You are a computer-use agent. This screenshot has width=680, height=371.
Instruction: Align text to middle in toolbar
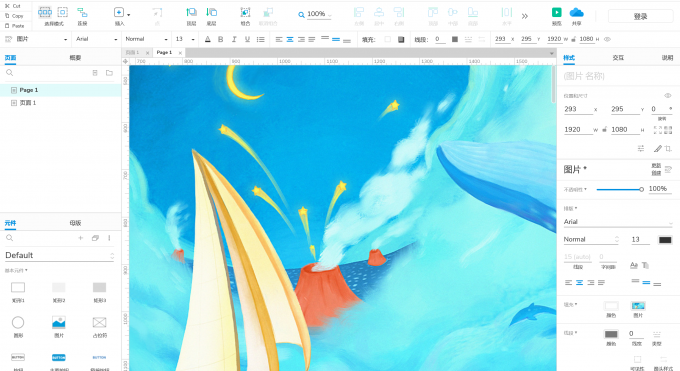pos(336,39)
